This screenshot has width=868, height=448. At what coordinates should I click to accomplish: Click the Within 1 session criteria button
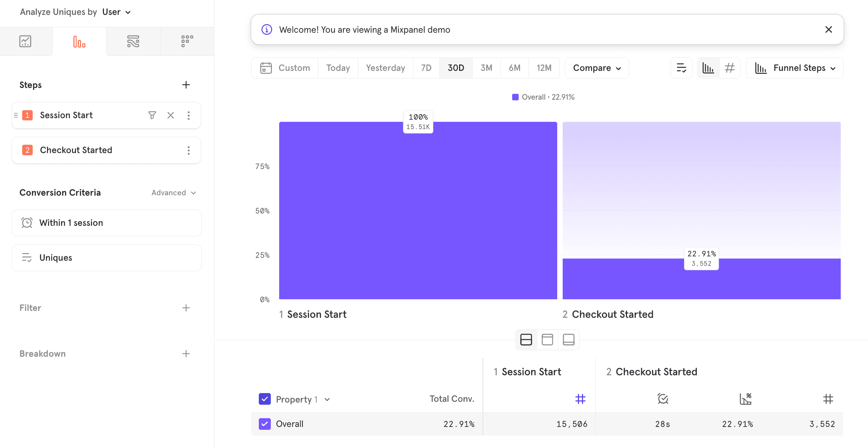107,223
